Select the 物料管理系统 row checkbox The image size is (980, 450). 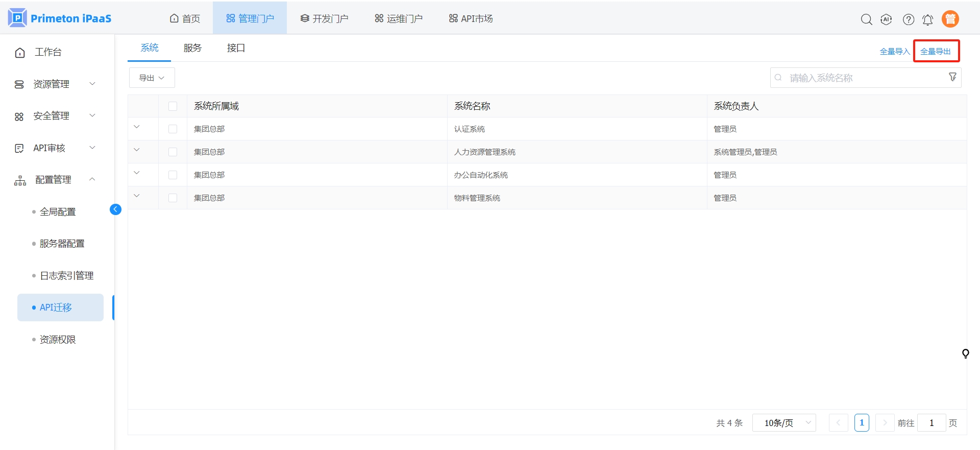coord(173,198)
